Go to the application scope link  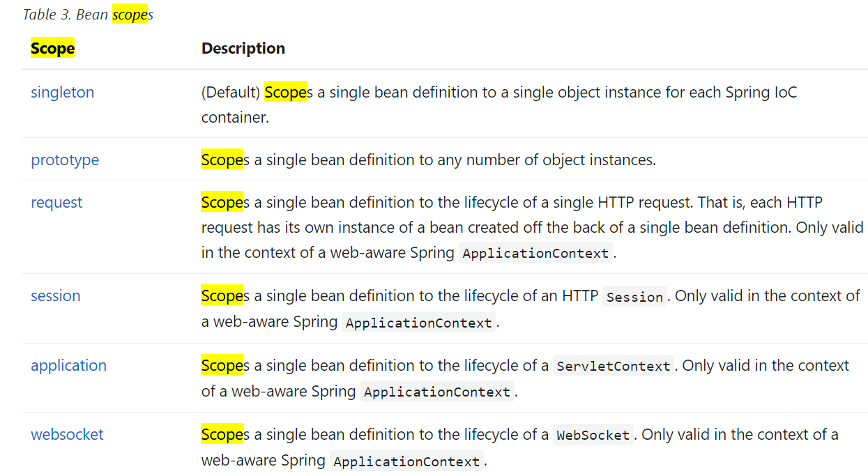click(x=69, y=365)
